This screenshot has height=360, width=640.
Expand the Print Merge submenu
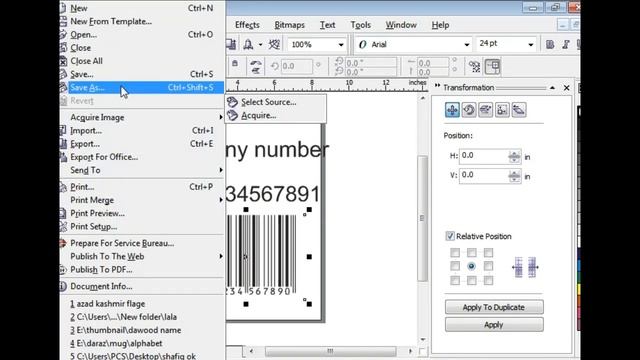pyautogui.click(x=221, y=200)
